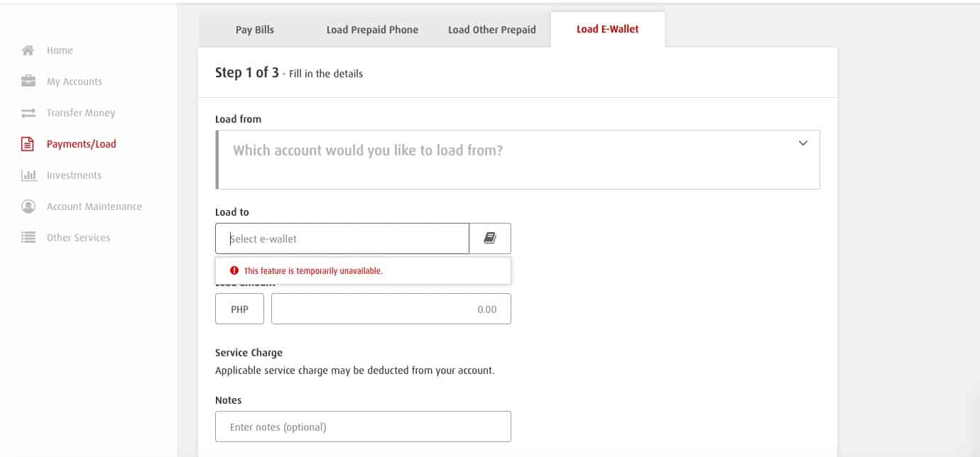
Task: Click the Load from chevron arrow
Action: (x=803, y=143)
